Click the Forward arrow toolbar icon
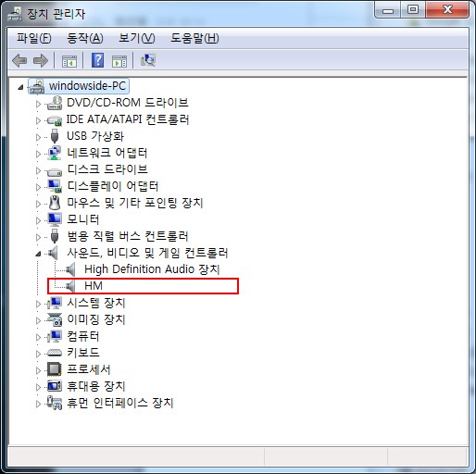This screenshot has height=474, width=476. tap(41, 60)
